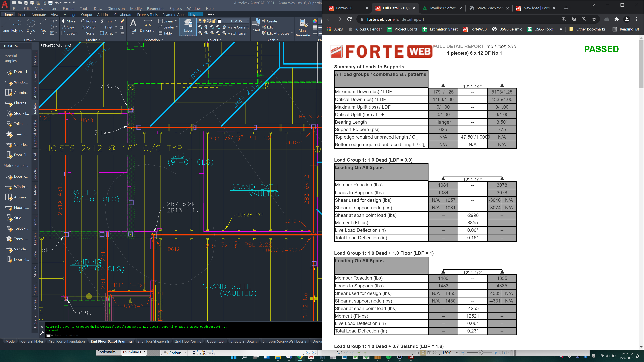Open the _COL LOADS layer dropdown
Viewport: 644px width, 362px height.
tap(248, 21)
